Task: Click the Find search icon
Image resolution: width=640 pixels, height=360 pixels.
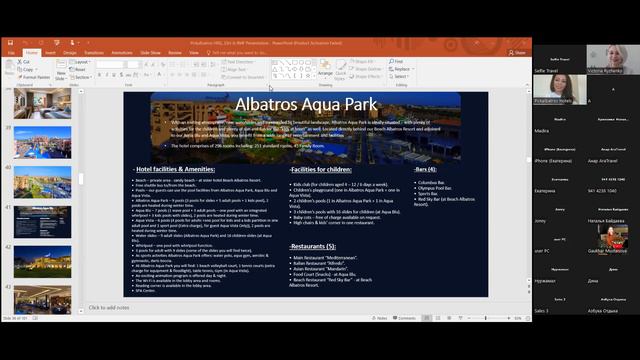Action: coord(391,61)
